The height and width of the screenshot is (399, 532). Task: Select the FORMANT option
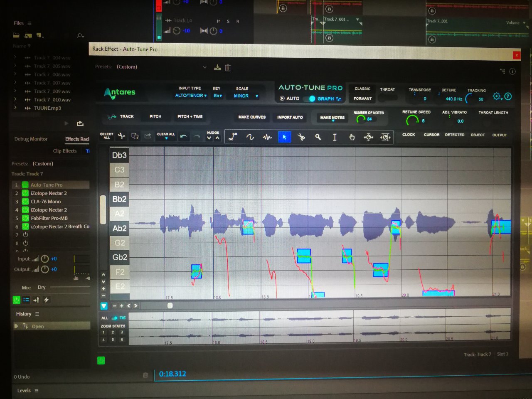(x=362, y=99)
